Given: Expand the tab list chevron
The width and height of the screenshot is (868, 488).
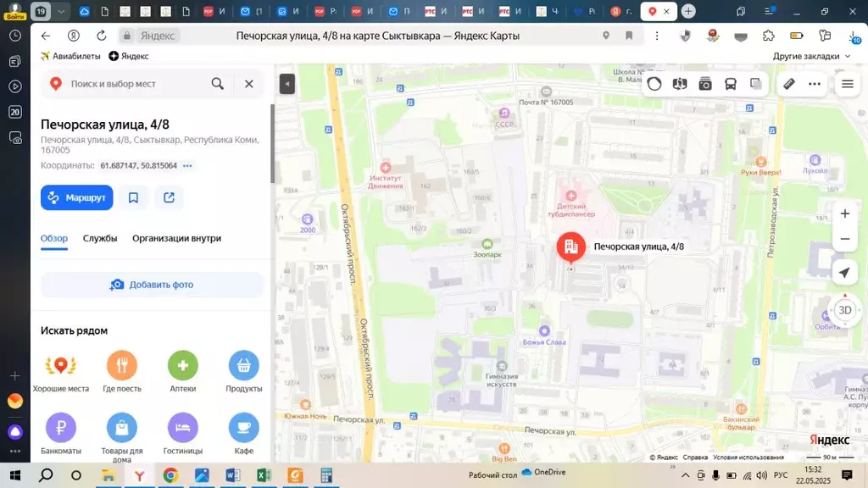Looking at the screenshot, I should click(x=61, y=11).
